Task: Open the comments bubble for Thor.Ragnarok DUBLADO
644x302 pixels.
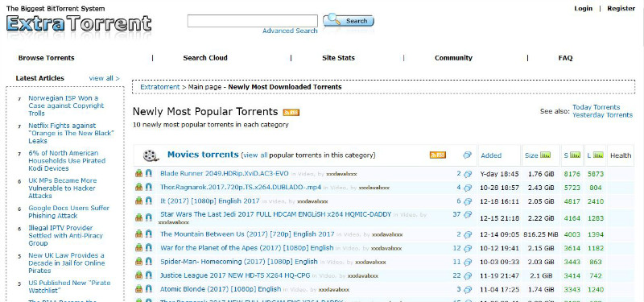Action: tap(468, 188)
